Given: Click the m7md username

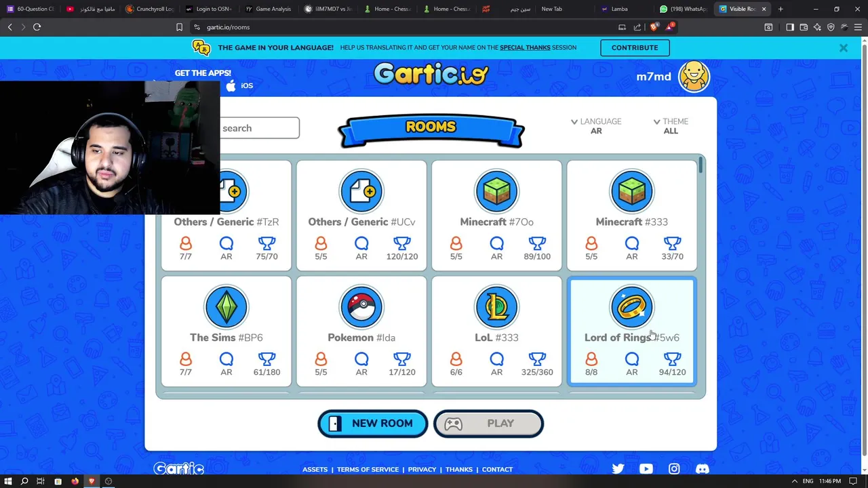Looking at the screenshot, I should click(654, 77).
